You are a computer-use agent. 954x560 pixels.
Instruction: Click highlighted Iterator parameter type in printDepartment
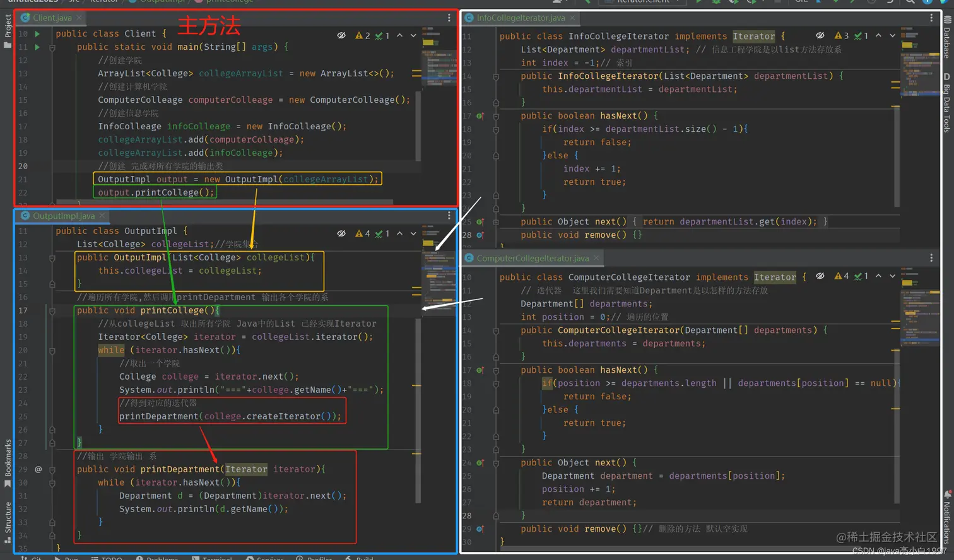point(246,469)
